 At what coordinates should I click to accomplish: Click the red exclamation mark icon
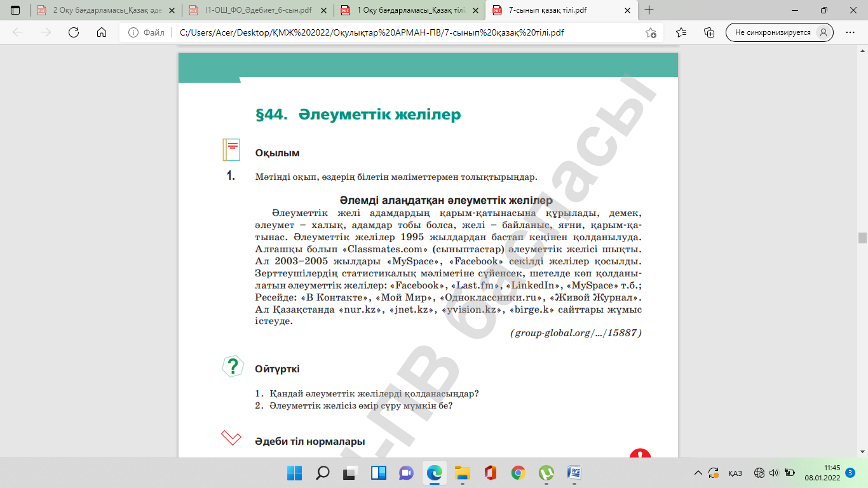click(640, 454)
